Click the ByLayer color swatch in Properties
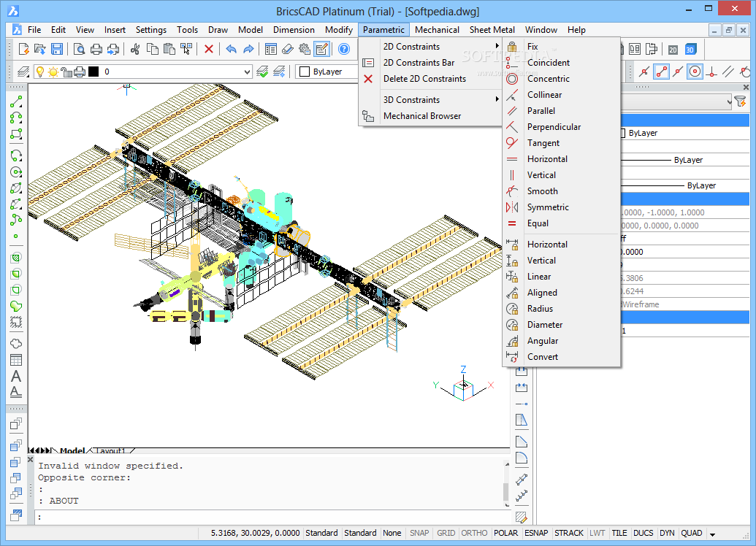Viewport: 756px width, 546px height. (x=623, y=133)
